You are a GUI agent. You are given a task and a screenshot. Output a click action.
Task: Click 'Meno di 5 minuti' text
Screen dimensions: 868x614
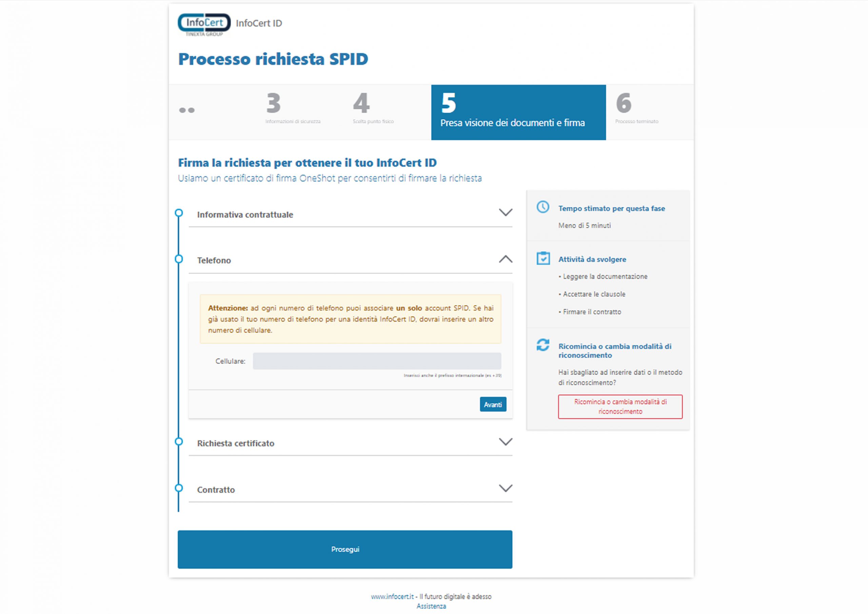(585, 226)
